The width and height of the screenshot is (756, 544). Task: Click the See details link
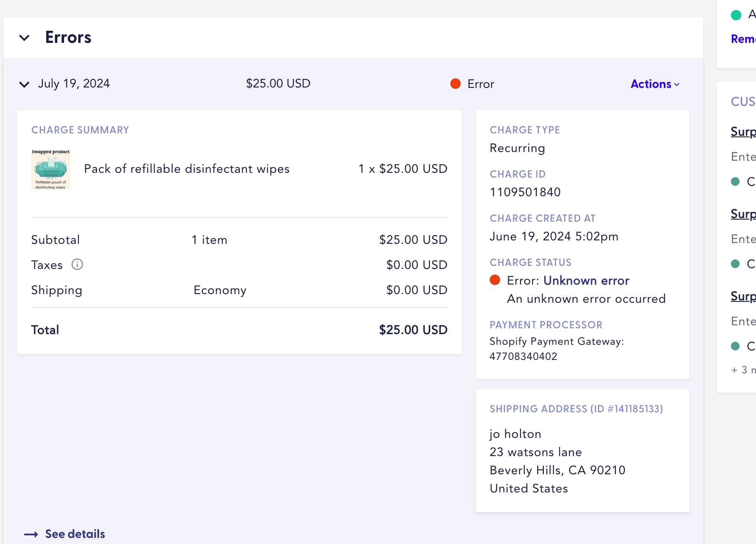click(75, 534)
